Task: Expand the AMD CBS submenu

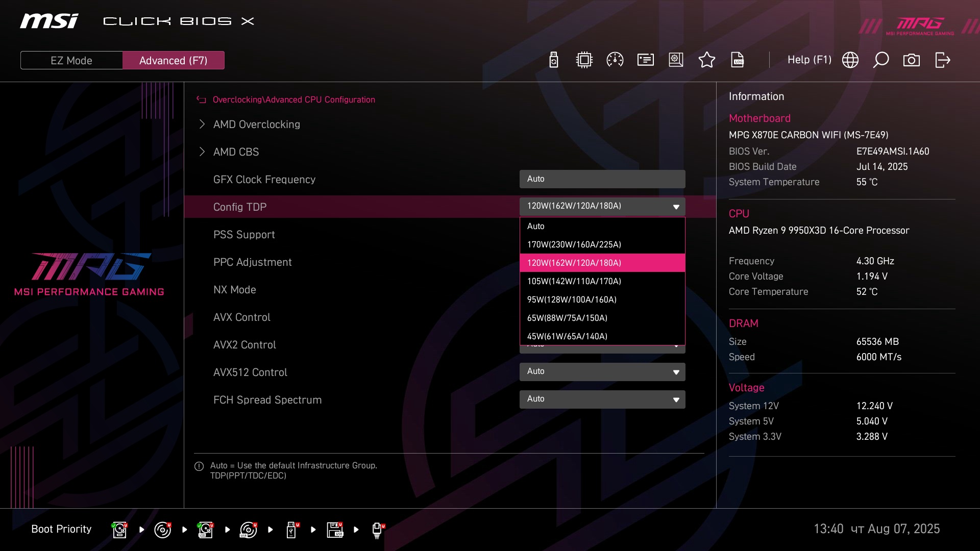Action: [236, 152]
